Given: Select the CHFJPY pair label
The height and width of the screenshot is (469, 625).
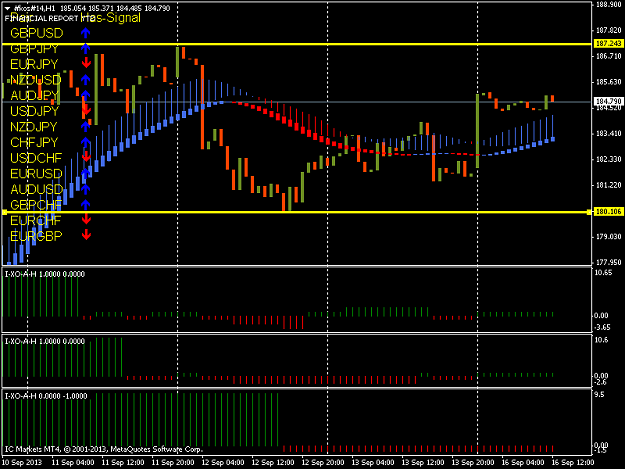Looking at the screenshot, I should (34, 142).
